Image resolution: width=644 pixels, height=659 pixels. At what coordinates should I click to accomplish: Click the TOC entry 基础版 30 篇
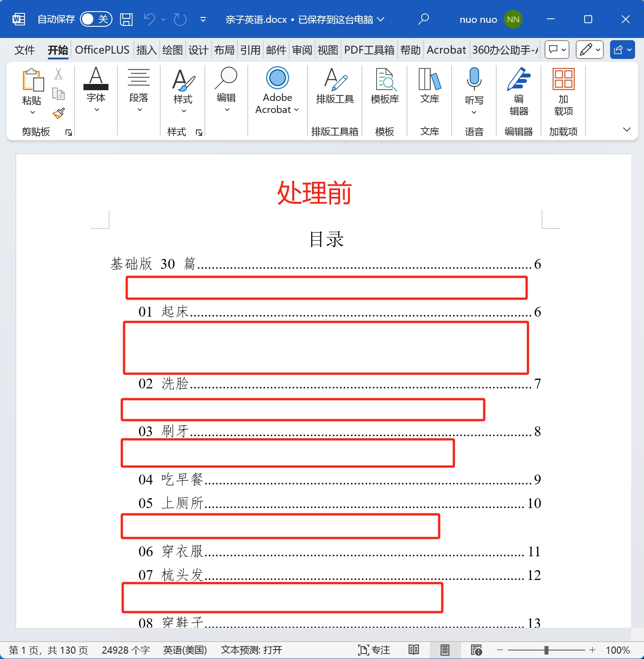click(x=326, y=264)
